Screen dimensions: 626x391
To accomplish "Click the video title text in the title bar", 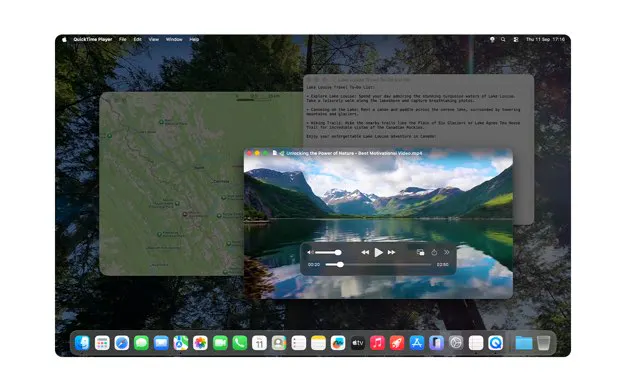I will (x=354, y=153).
